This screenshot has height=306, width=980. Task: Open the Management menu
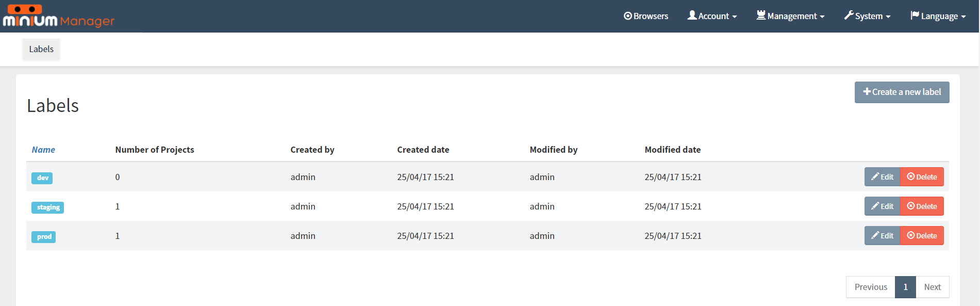[x=791, y=16]
